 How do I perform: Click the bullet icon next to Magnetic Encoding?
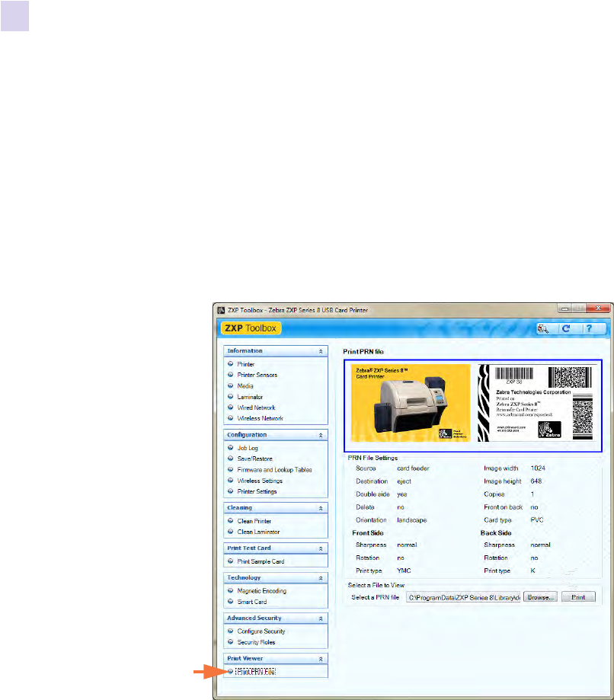(x=230, y=590)
